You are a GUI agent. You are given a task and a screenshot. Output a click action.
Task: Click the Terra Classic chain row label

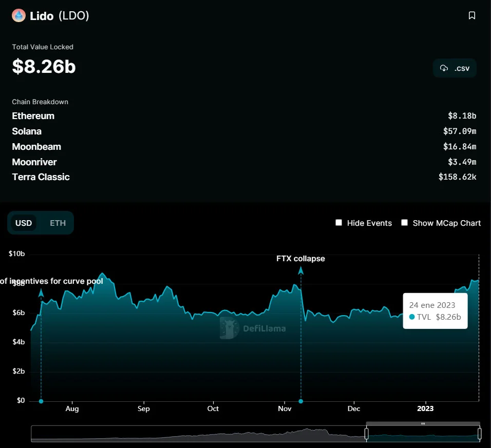(41, 177)
